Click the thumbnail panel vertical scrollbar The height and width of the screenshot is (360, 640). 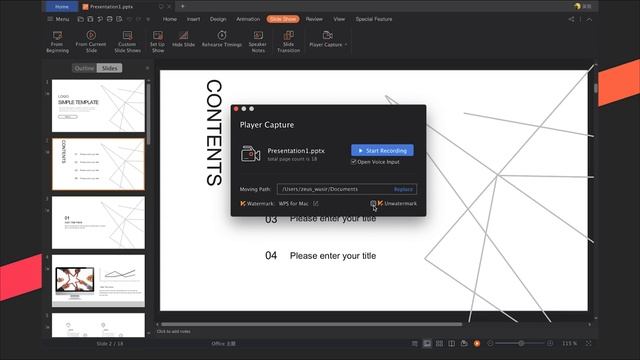click(148, 114)
